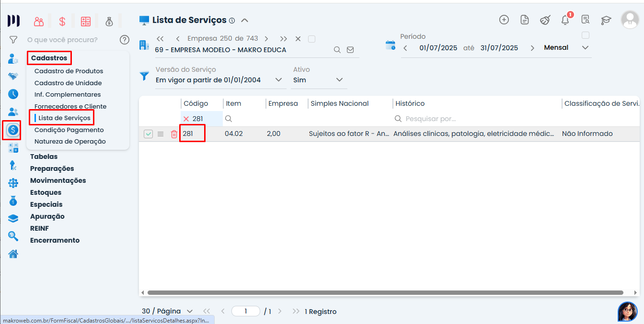Open the magnifier search icon in the sidebar

12,236
